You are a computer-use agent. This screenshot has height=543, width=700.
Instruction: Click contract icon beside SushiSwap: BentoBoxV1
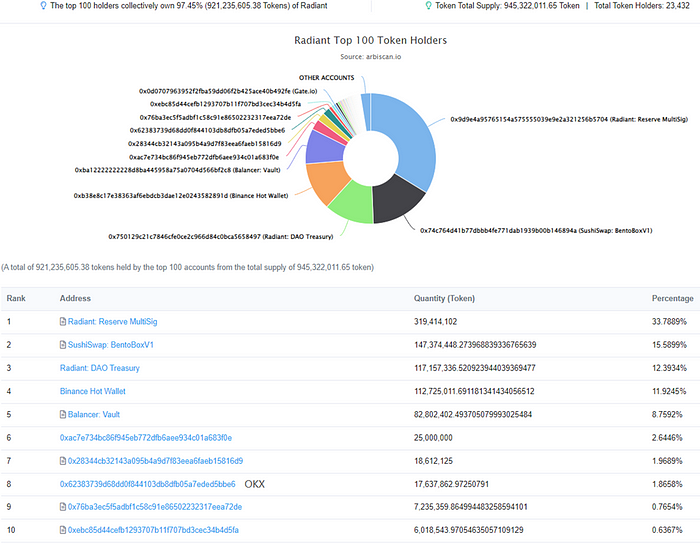coord(63,345)
